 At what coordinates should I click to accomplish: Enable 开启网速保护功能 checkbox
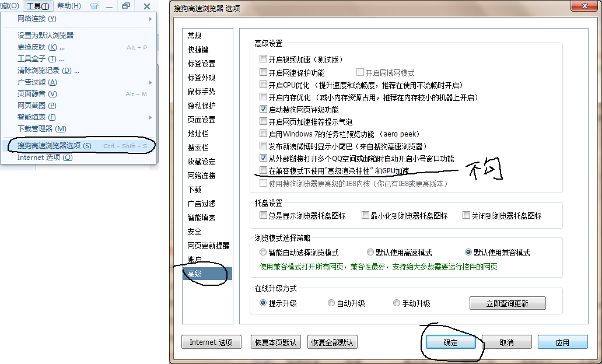tap(263, 72)
